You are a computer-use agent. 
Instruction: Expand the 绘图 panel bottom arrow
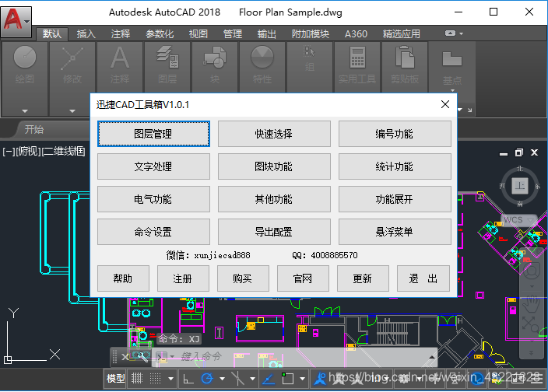24,111
